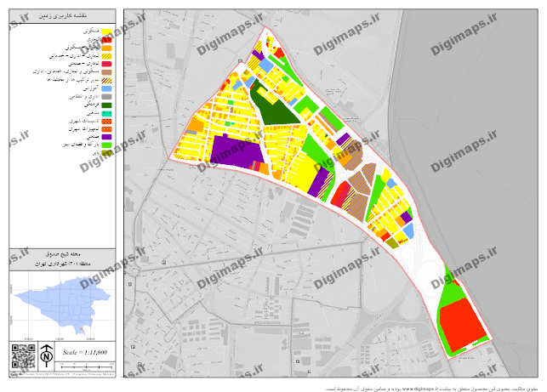Screen dimensions: 547x392
Task: Click the www.digimaps.ir link in footer
Action: (x=419, y=389)
